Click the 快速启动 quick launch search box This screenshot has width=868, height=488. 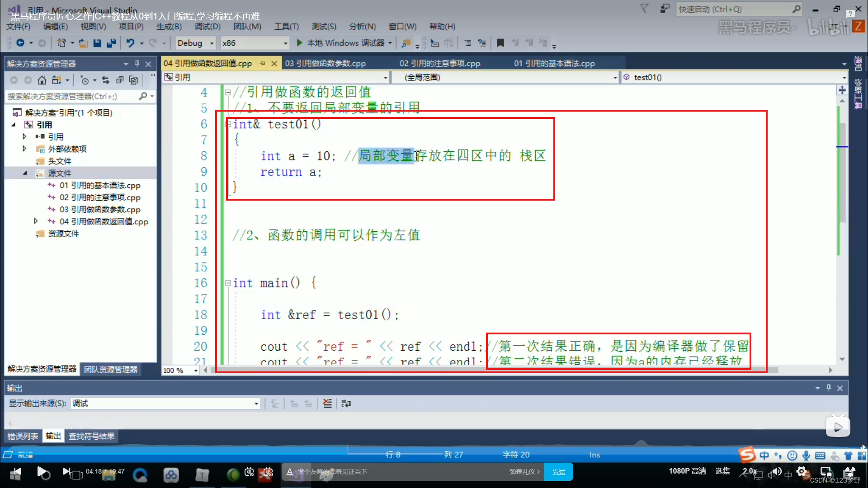tap(740, 9)
